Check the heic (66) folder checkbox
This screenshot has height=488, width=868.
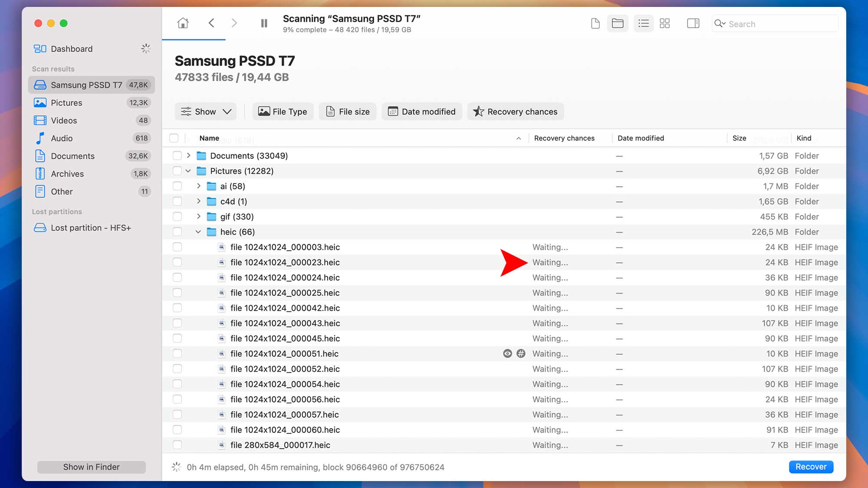[x=177, y=232]
